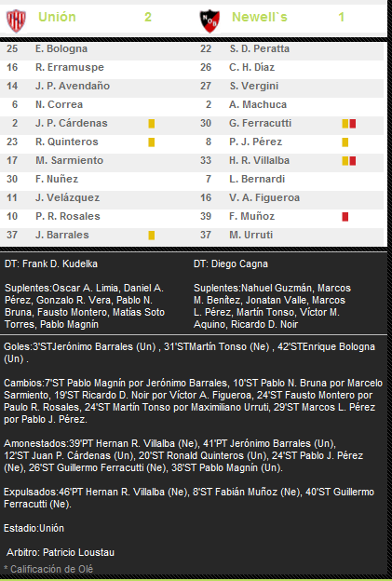Click G. Ferracutti yellow card icon
Screen dimensions: 392x581
click(345, 124)
